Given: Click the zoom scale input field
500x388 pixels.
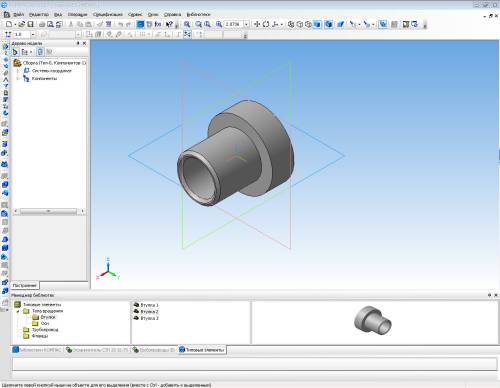Looking at the screenshot, I should (x=233, y=24).
